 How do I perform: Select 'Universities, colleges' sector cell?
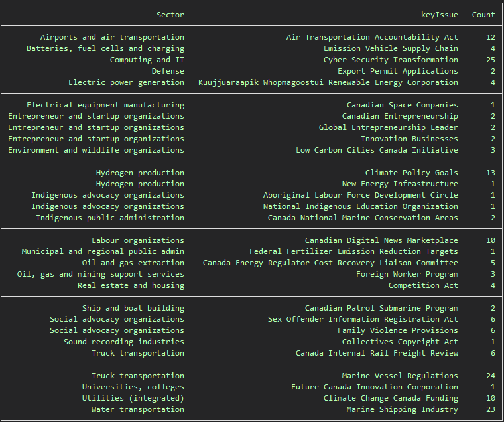[133, 386]
